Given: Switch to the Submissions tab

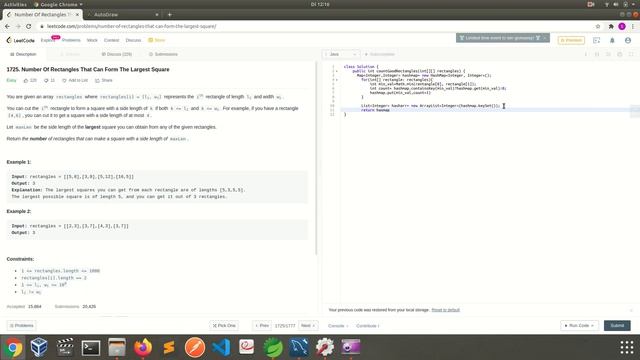Looking at the screenshot, I should tap(163, 54).
